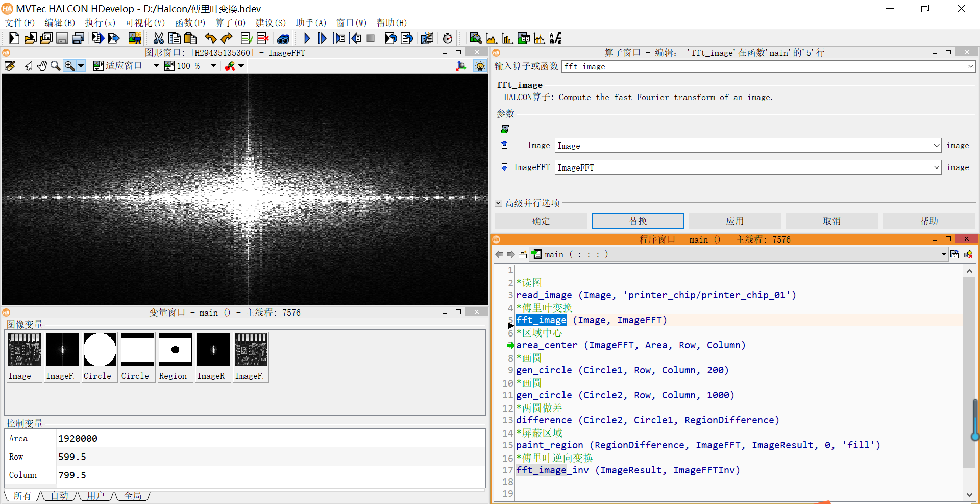980x504 pixels.
Task: Click the Undo arrow icon
Action: tap(210, 38)
